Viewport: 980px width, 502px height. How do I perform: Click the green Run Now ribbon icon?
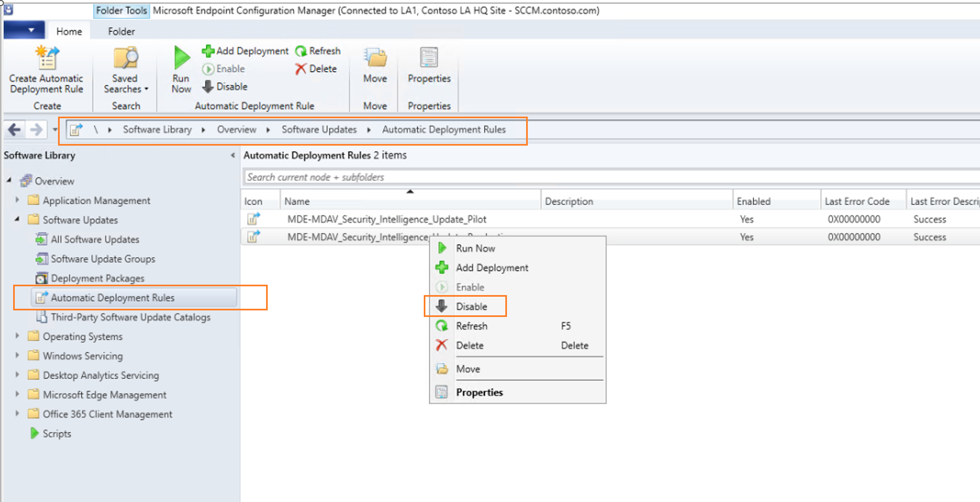181,57
